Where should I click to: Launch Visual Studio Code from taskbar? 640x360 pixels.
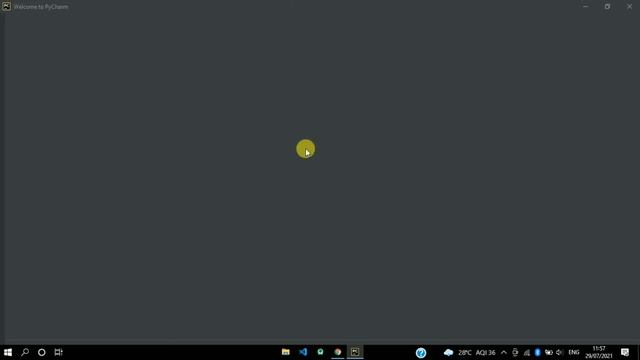point(303,352)
